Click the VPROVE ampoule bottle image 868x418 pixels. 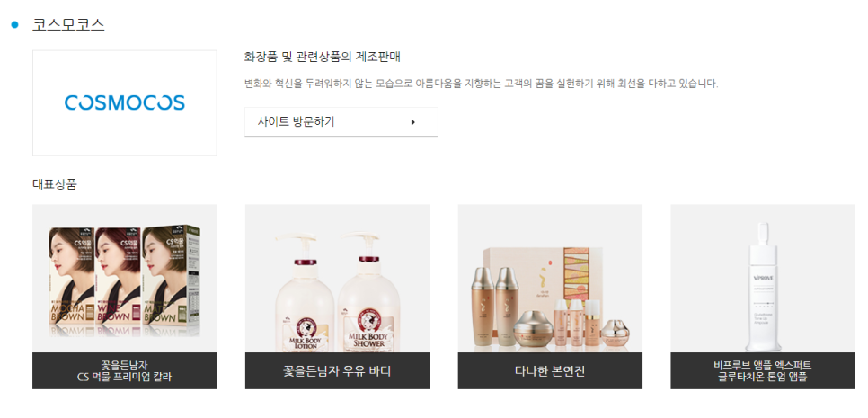click(763, 286)
